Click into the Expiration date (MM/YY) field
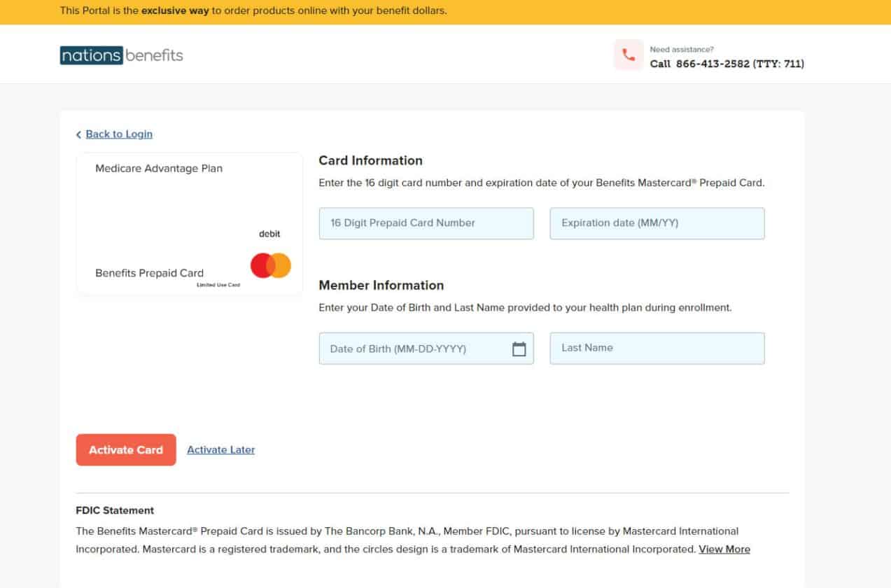 coord(657,223)
